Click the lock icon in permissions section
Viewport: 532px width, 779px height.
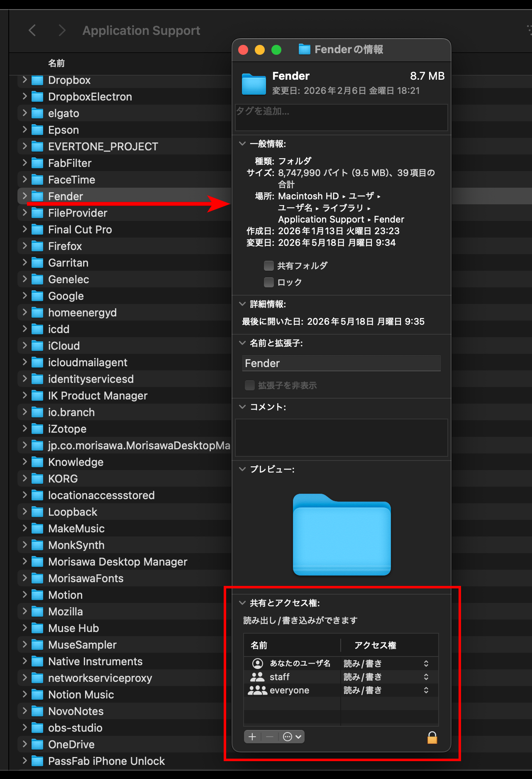(432, 737)
